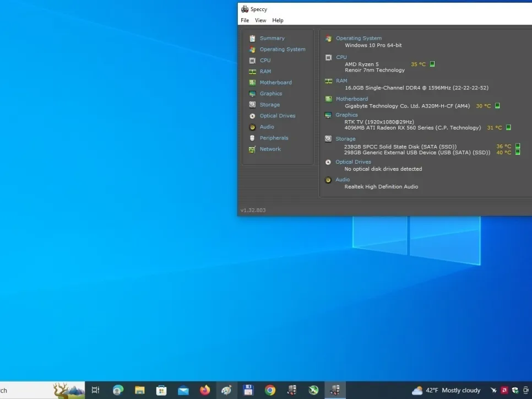This screenshot has width=532, height=399.
Task: Go to Network in the left sidebar
Action: pos(270,149)
